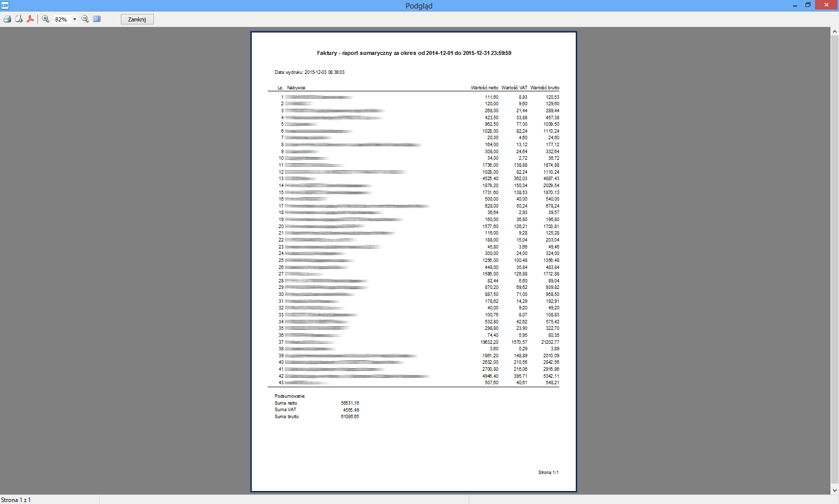Click the fit page view icon

(97, 19)
